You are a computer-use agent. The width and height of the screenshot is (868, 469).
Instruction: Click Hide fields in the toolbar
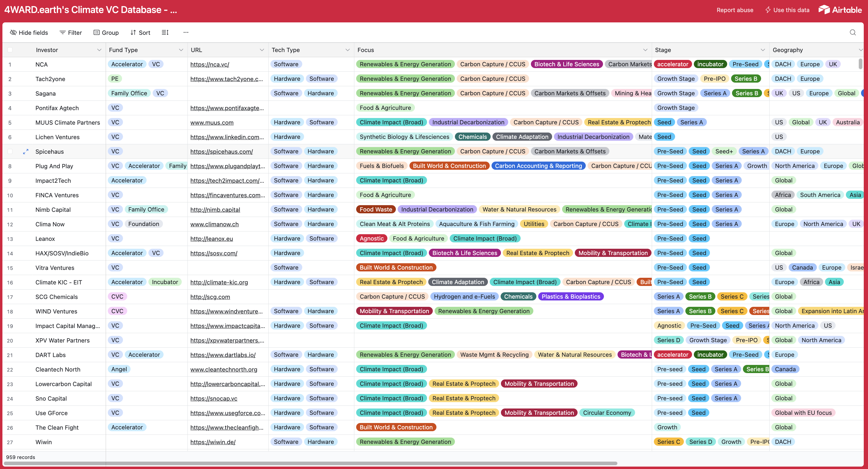click(29, 32)
